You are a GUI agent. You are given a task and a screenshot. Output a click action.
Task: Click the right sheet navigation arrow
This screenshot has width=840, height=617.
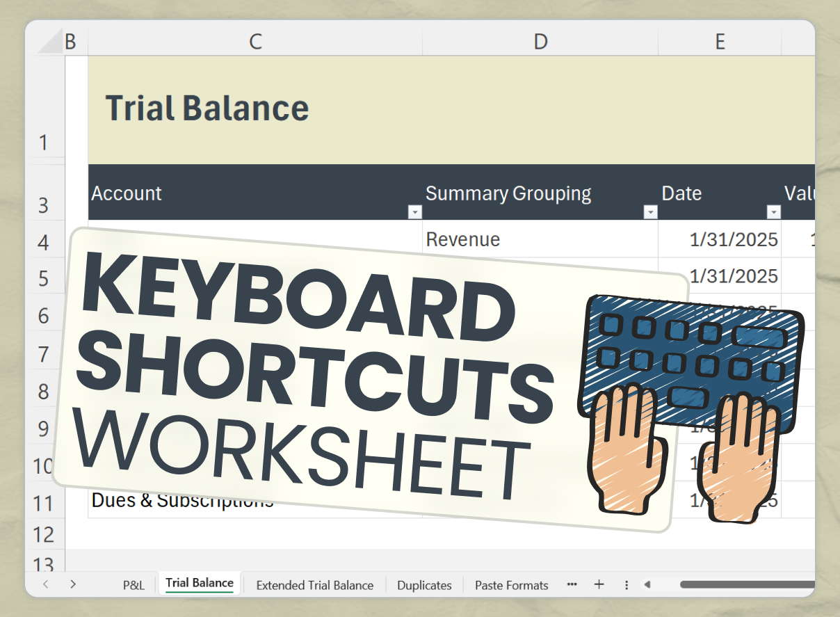[73, 585]
